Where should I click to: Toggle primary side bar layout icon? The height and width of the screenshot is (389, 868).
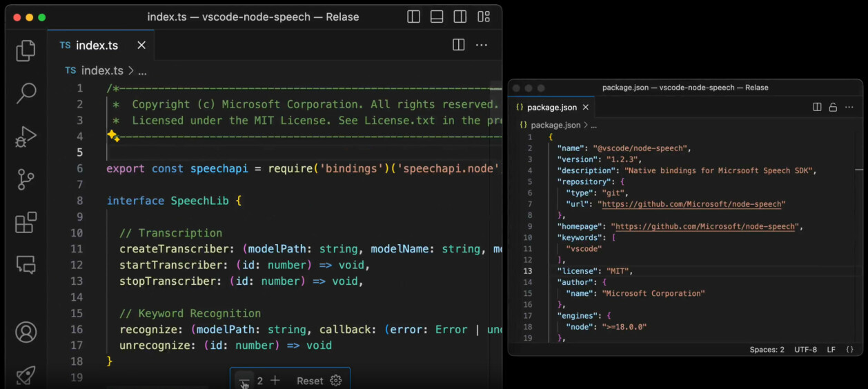tap(414, 17)
